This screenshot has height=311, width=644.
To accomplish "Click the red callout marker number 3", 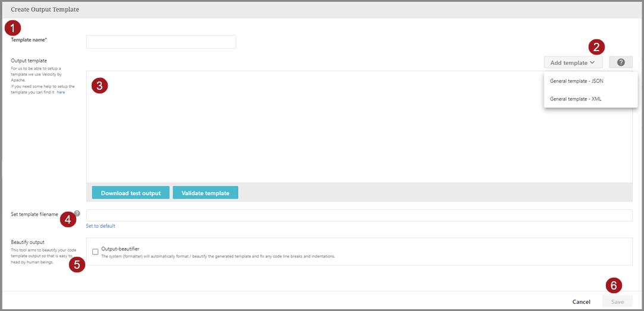I will click(x=100, y=85).
